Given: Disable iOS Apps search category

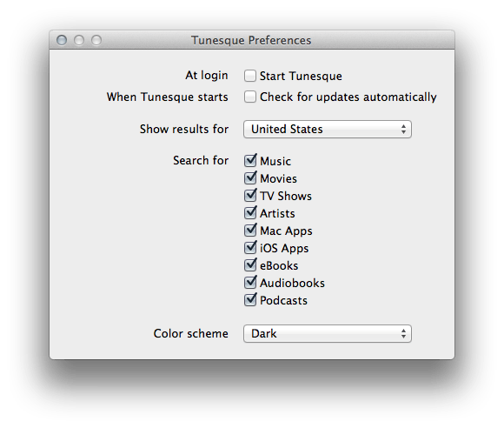Looking at the screenshot, I should [250, 247].
